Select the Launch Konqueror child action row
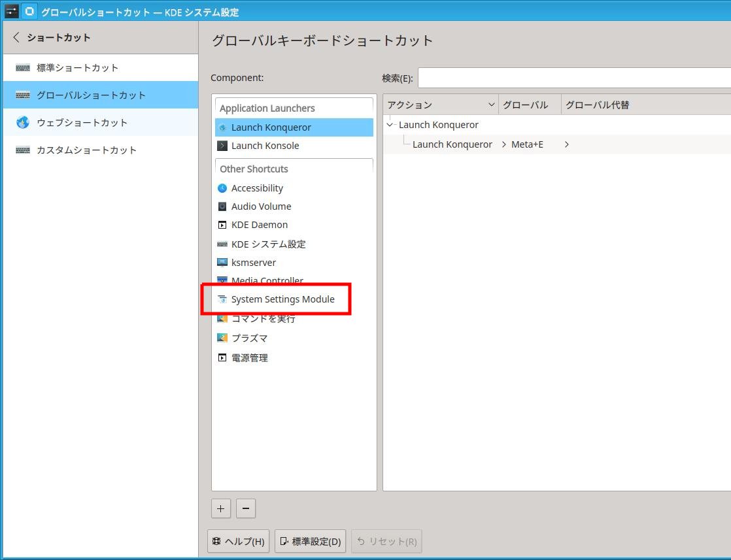This screenshot has width=731, height=560. pyautogui.click(x=452, y=144)
